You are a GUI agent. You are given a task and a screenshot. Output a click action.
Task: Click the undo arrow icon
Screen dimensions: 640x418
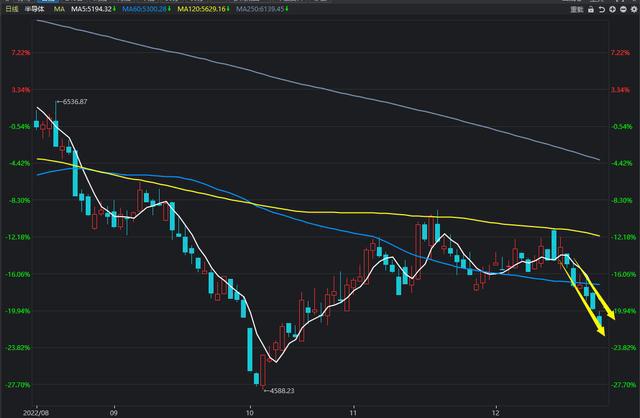pos(602,9)
